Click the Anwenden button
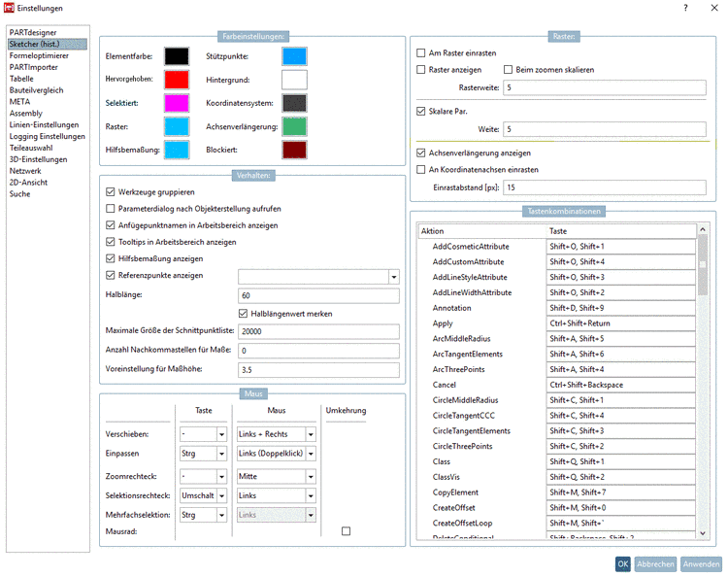Screen dimensions: 728x577 [701, 564]
